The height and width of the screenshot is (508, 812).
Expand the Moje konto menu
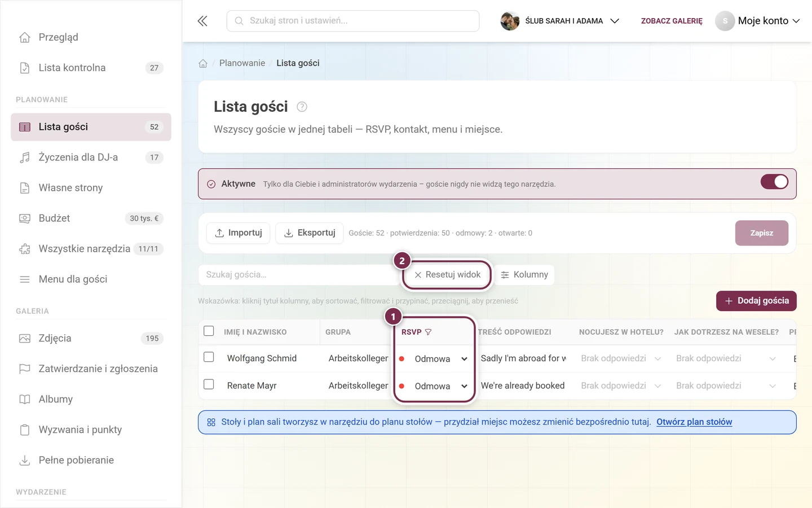[x=758, y=21]
